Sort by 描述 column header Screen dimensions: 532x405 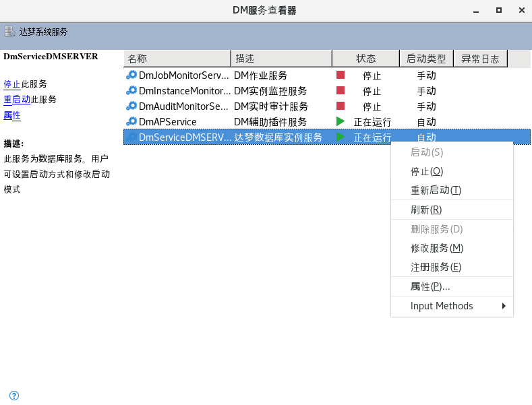281,59
